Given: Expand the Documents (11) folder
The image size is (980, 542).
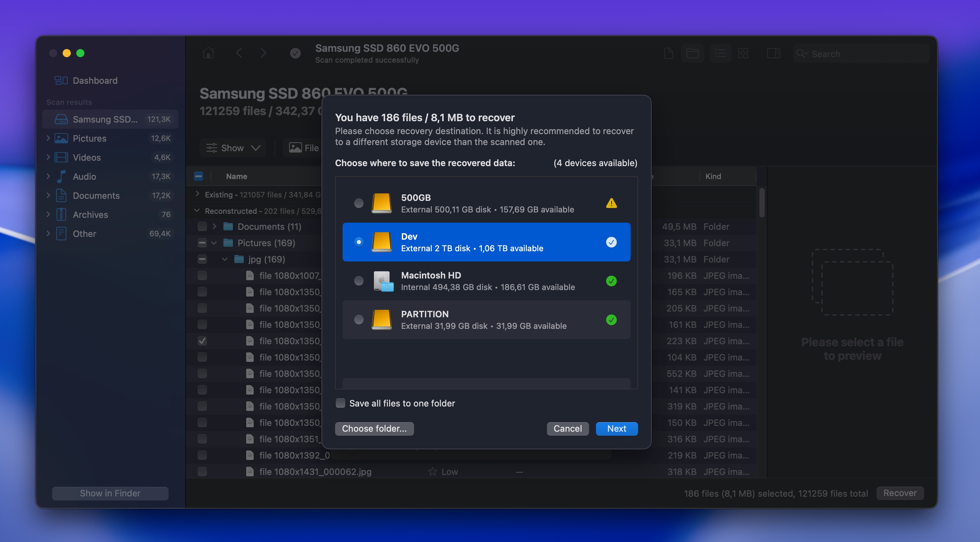Looking at the screenshot, I should [215, 226].
